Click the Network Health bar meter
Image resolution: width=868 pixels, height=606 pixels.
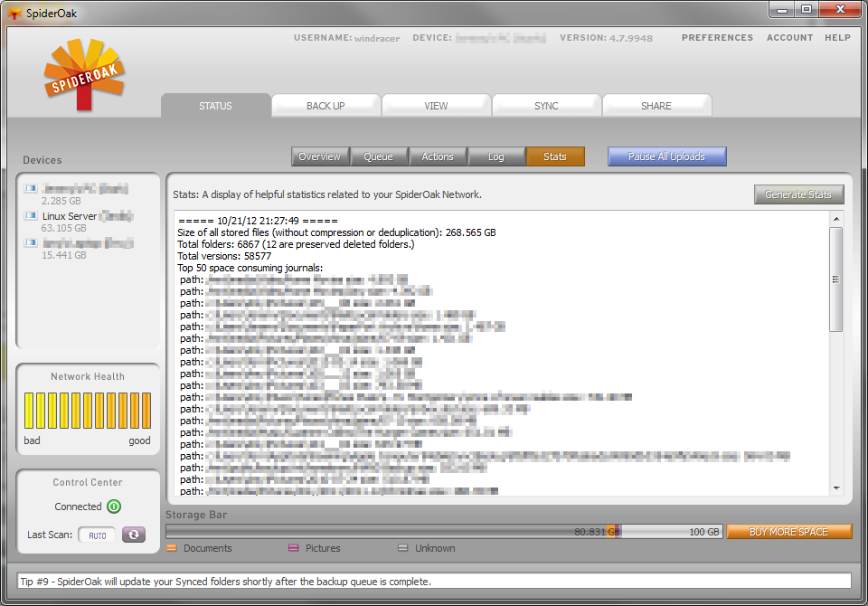[x=88, y=411]
